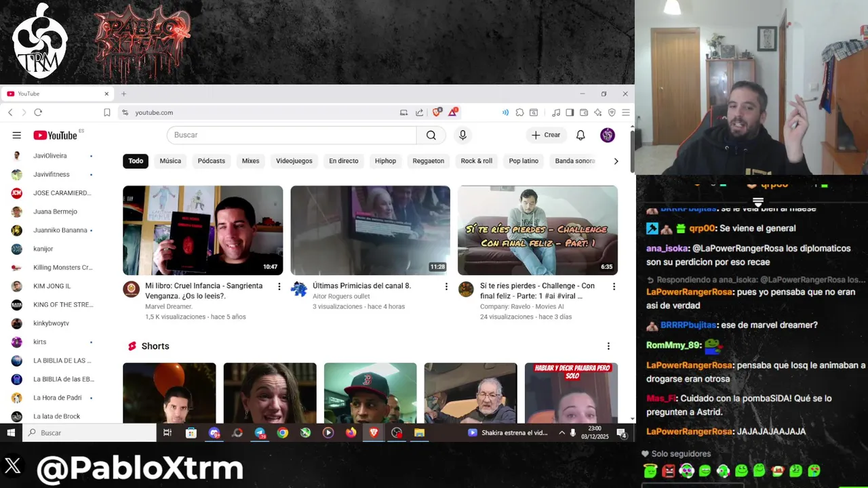Open options for Mi libro: Cruel Infancia video
The height and width of the screenshot is (488, 868).
279,287
